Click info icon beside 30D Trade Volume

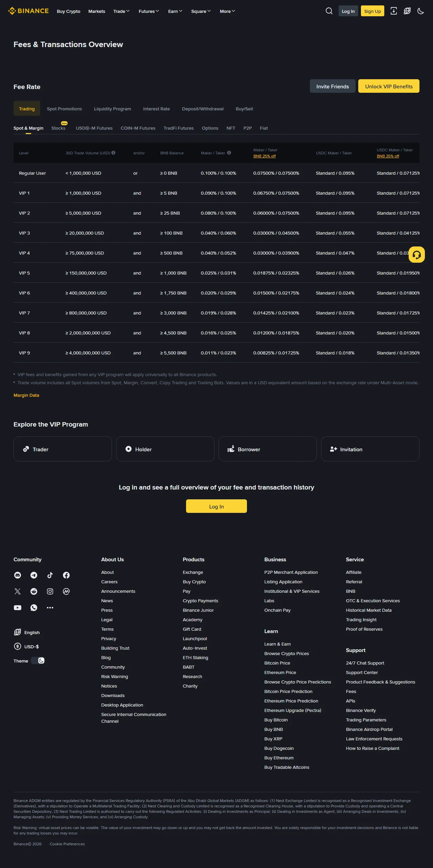tap(113, 153)
